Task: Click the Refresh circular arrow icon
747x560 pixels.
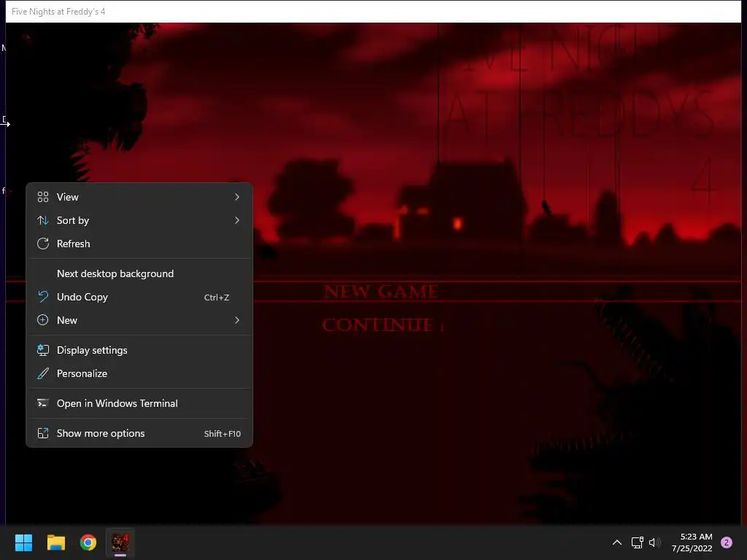Action: pos(43,244)
